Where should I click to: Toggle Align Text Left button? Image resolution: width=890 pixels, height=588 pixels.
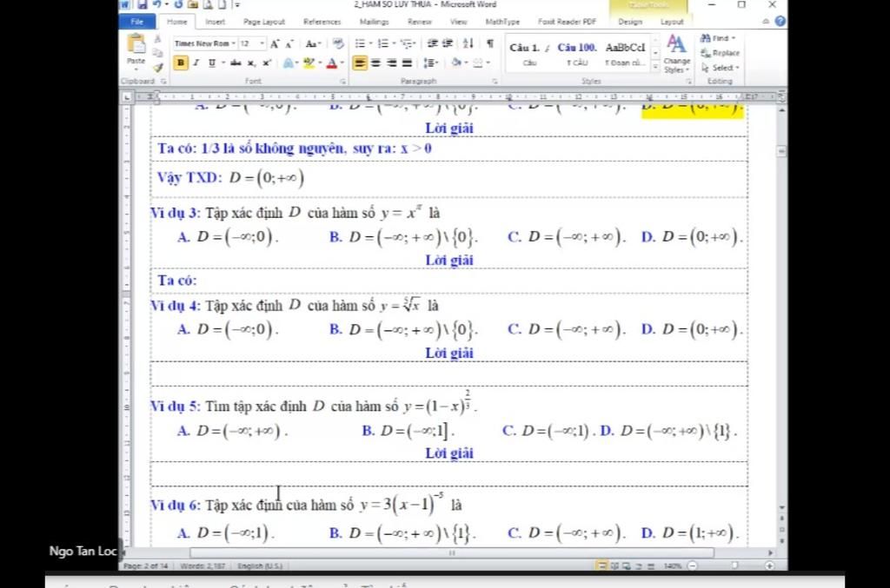pyautogui.click(x=359, y=63)
